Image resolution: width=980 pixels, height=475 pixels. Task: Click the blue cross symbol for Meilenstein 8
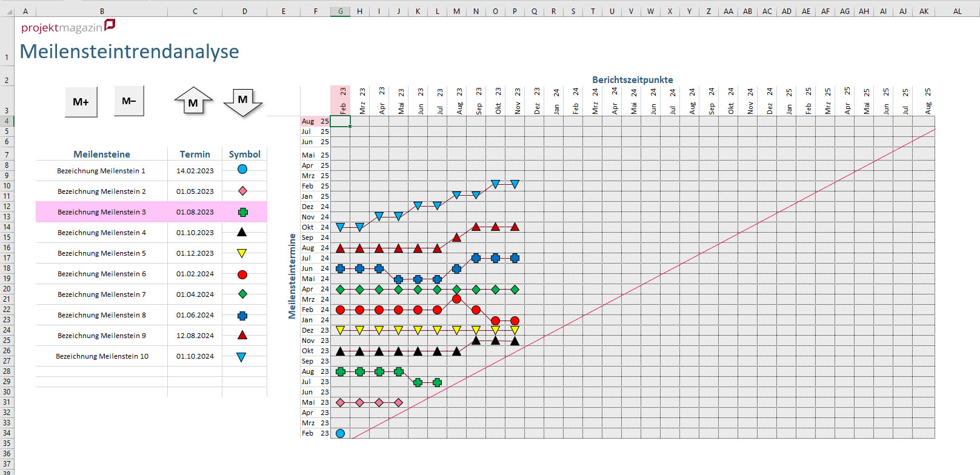point(242,316)
